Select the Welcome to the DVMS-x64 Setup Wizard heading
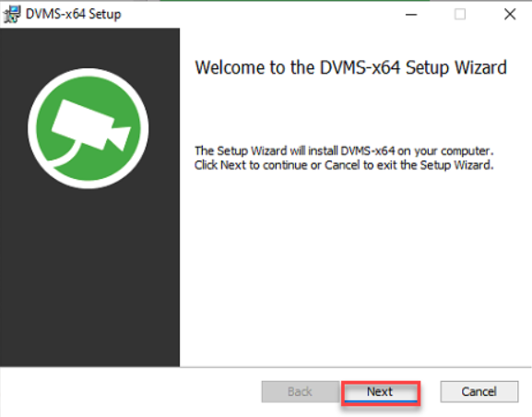This screenshot has height=417, width=532. coord(350,67)
